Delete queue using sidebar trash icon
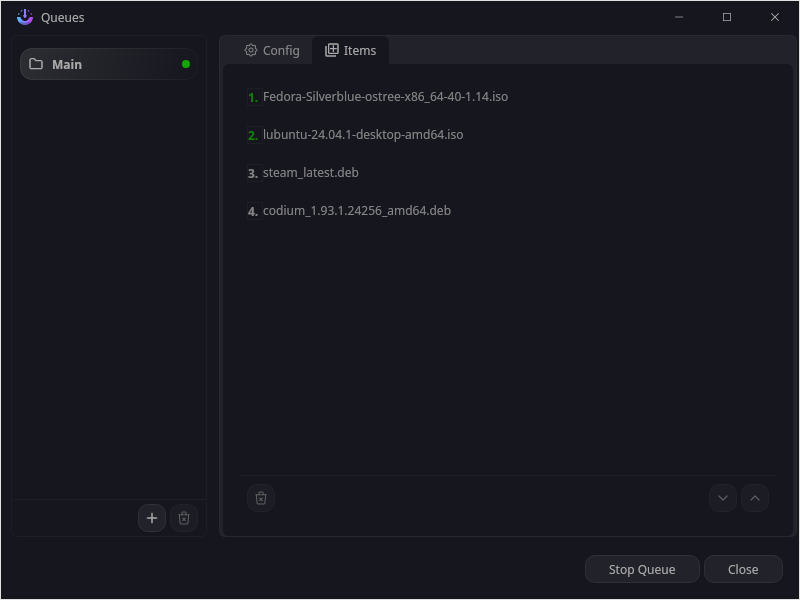 click(184, 518)
